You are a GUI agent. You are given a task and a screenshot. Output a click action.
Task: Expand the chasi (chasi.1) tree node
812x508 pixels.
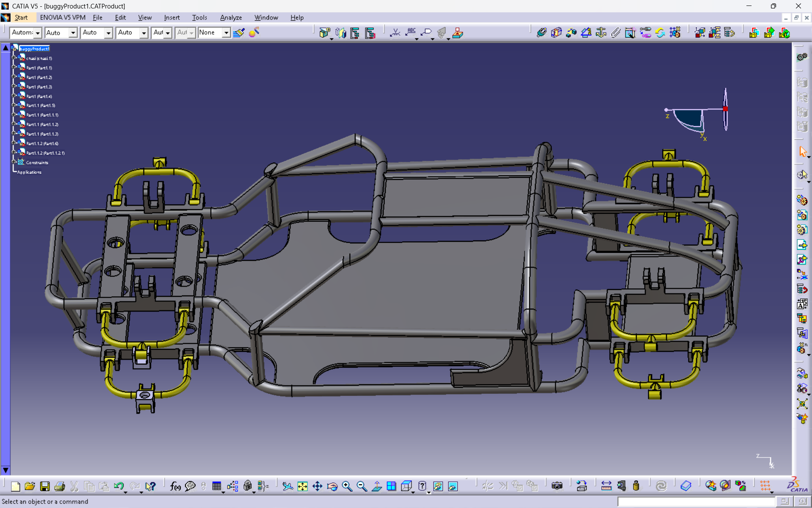[x=14, y=58]
